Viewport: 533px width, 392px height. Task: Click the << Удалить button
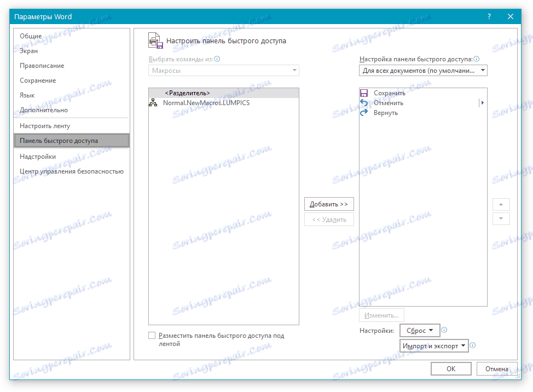(x=329, y=220)
